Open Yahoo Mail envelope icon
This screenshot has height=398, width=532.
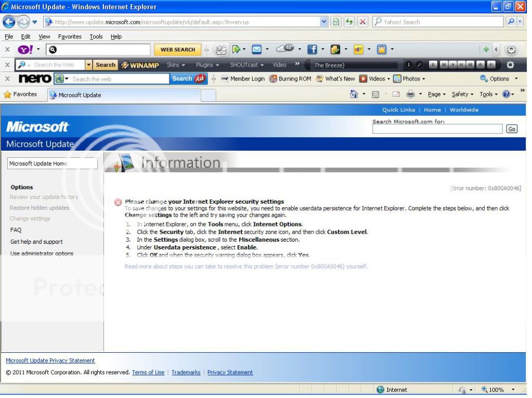(x=257, y=49)
